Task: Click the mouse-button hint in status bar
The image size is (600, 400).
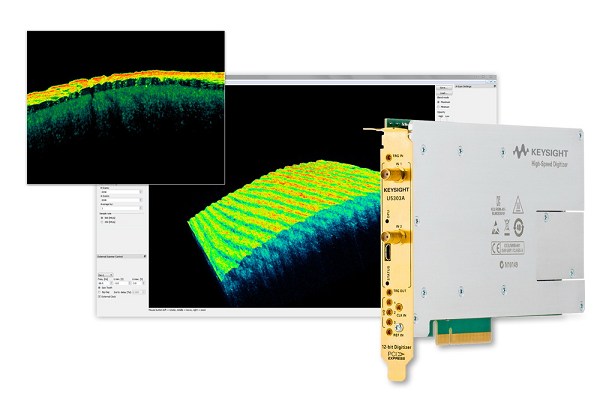Action: pyautogui.click(x=177, y=310)
